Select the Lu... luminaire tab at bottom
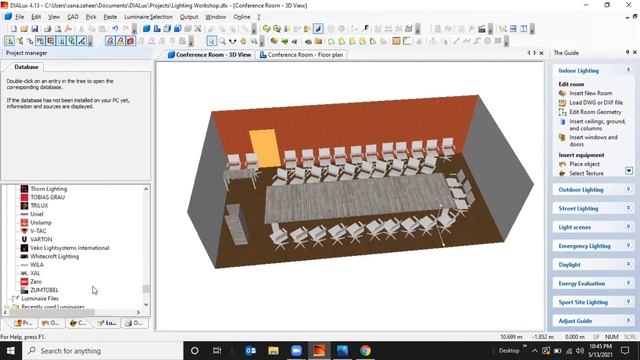Viewport: 640px width, 360px height. pos(107,323)
